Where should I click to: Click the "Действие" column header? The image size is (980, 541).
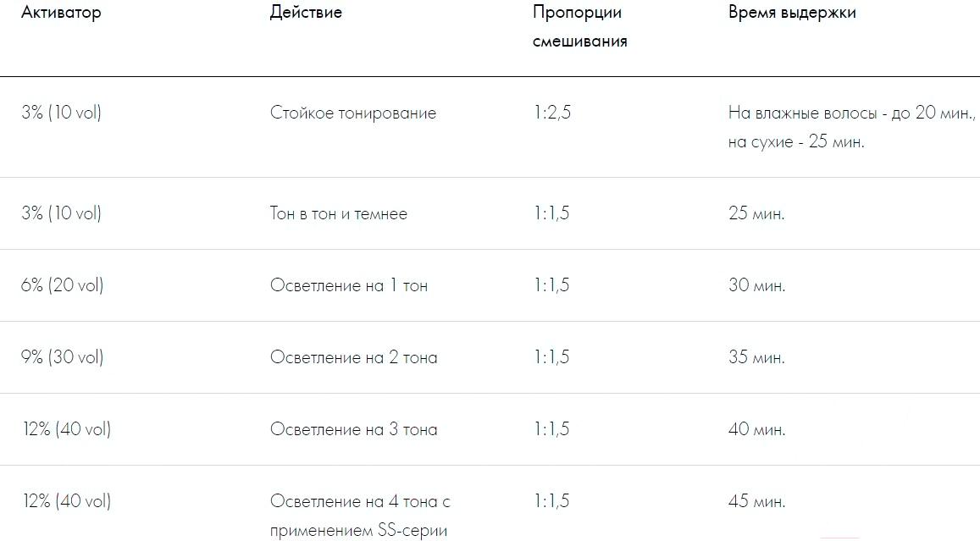[306, 13]
